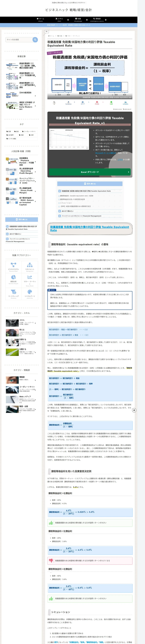
Task: Click the 知識 breadcrumb folder
Action: [60, 36]
